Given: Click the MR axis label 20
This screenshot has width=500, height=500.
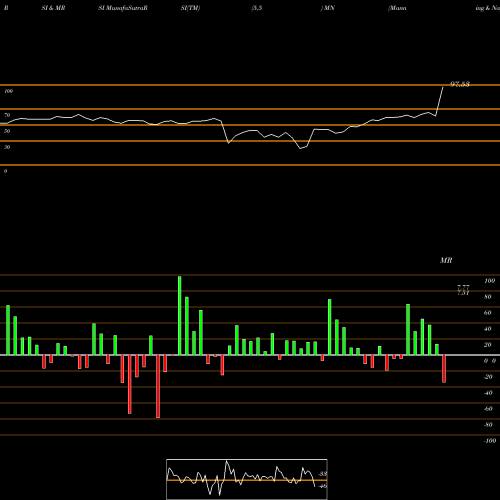Looking at the screenshot, I should (x=488, y=345).
